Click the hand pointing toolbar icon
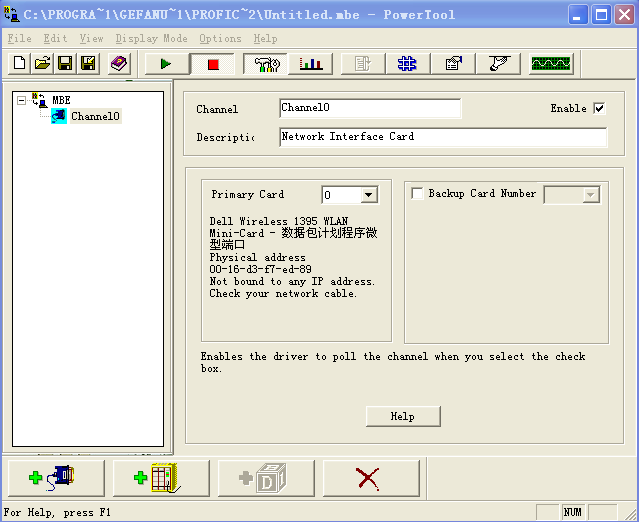 pyautogui.click(x=499, y=64)
